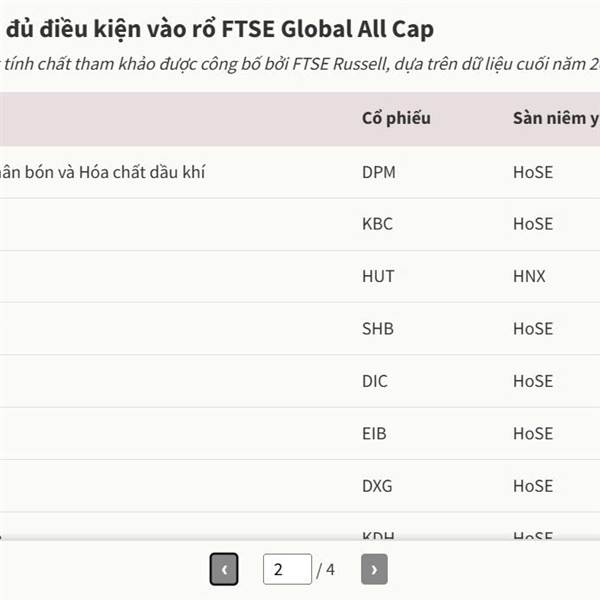Select the DXG stock ticker cell
Screen dimensions: 600x600
(x=377, y=485)
